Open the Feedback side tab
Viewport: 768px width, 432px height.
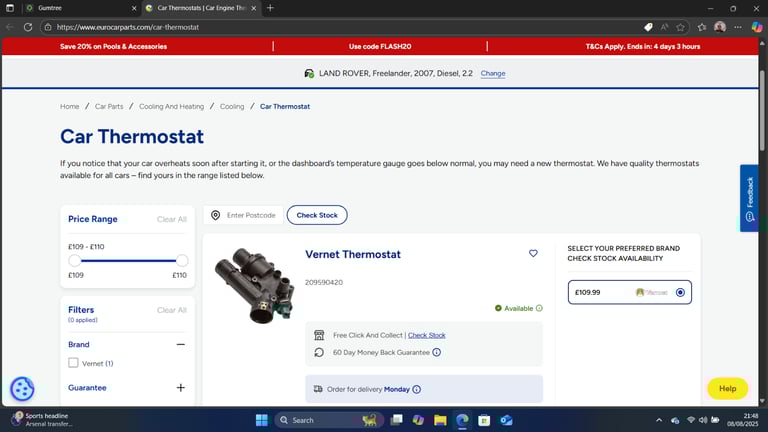[749, 198]
